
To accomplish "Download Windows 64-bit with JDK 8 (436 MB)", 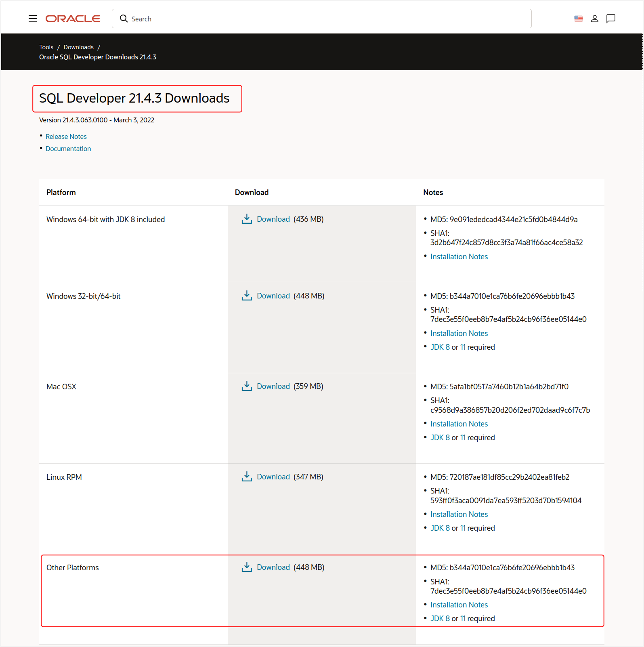I will click(x=273, y=219).
